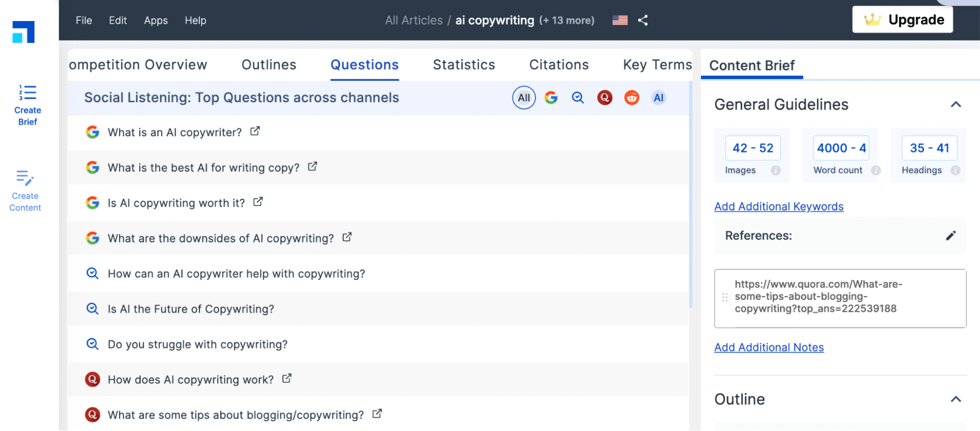Open external link for 'Is AI copywriting worth it?'
Image resolution: width=980 pixels, height=431 pixels.
(x=258, y=202)
